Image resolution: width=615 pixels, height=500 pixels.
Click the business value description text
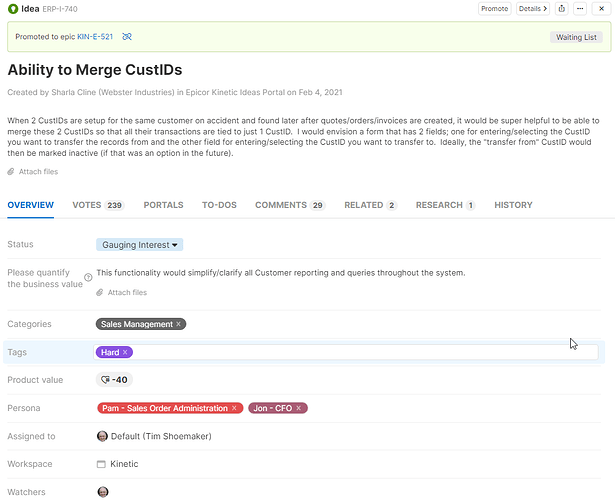click(x=281, y=273)
